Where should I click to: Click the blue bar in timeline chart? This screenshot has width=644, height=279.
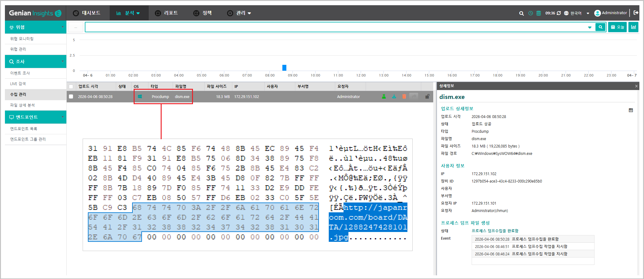(x=284, y=68)
